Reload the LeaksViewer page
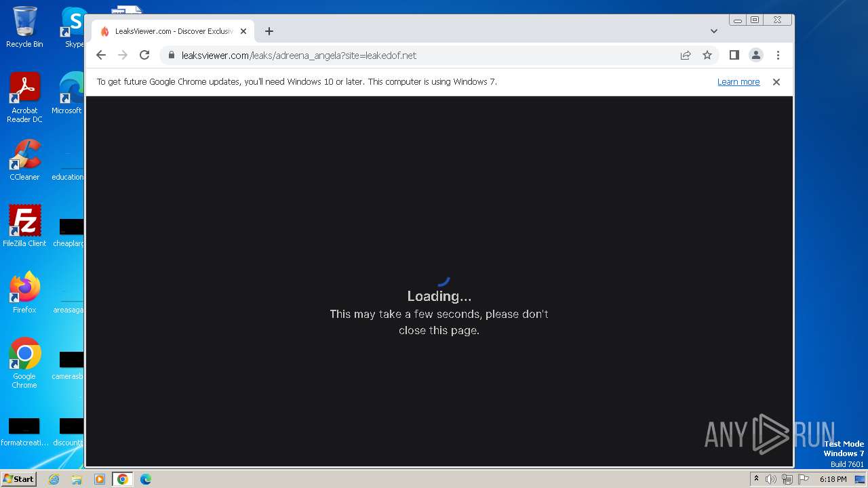This screenshot has width=868, height=488. coord(144,56)
